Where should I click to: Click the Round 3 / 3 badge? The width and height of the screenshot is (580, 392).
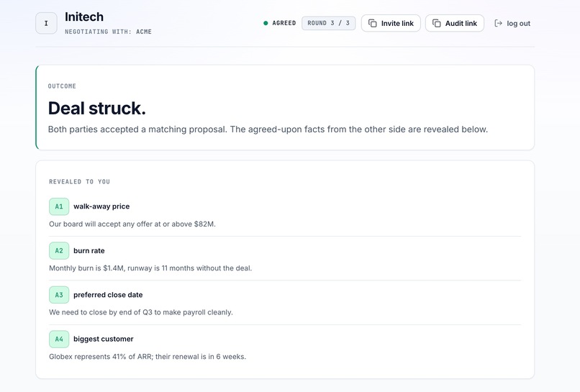[x=328, y=23]
